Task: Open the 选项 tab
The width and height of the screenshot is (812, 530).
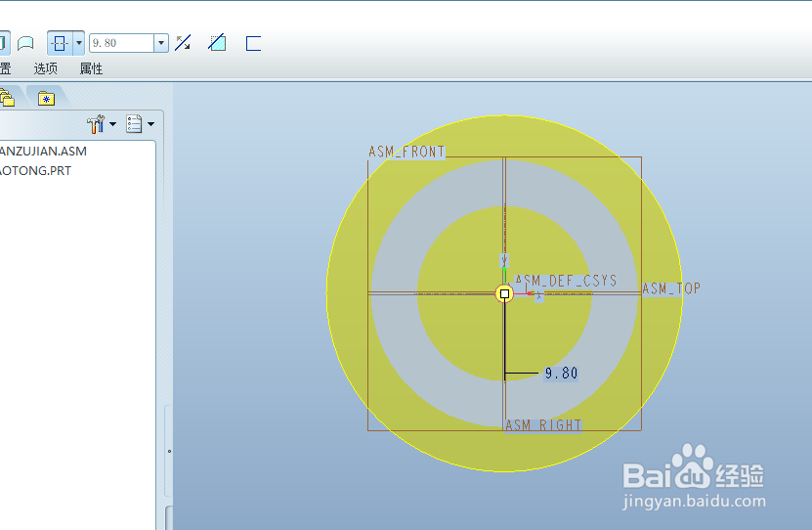Action: click(x=46, y=68)
